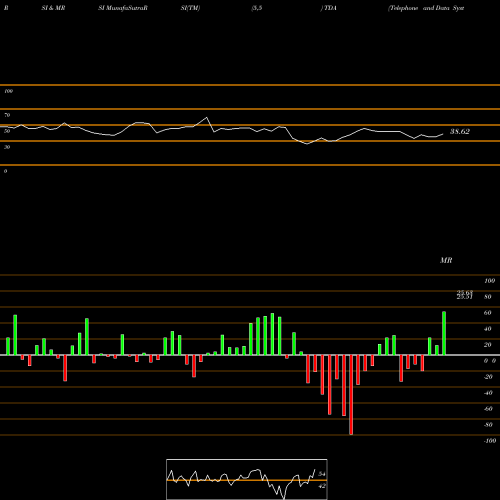Click the 'Telephone and Data Syst' header text
Image resolution: width=500 pixels, height=500 pixels.
coord(426,8)
